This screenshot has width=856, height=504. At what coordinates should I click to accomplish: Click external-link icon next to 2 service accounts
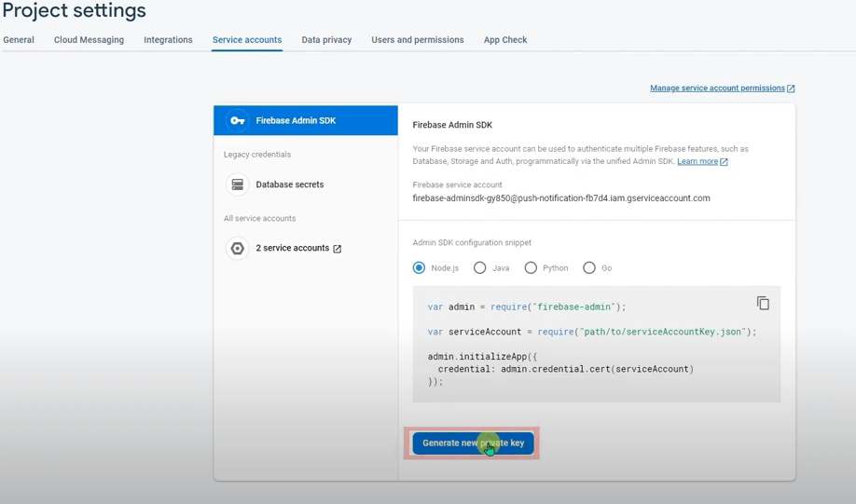pos(338,249)
